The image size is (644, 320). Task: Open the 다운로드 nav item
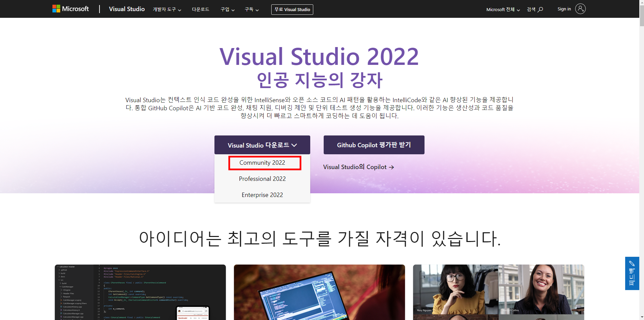pyautogui.click(x=201, y=9)
